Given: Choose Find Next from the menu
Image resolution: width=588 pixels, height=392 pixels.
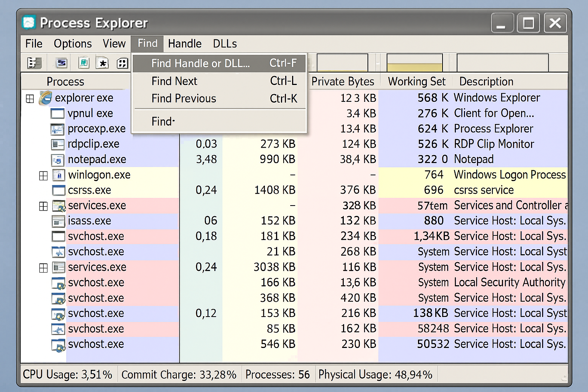Looking at the screenshot, I should click(219, 81).
